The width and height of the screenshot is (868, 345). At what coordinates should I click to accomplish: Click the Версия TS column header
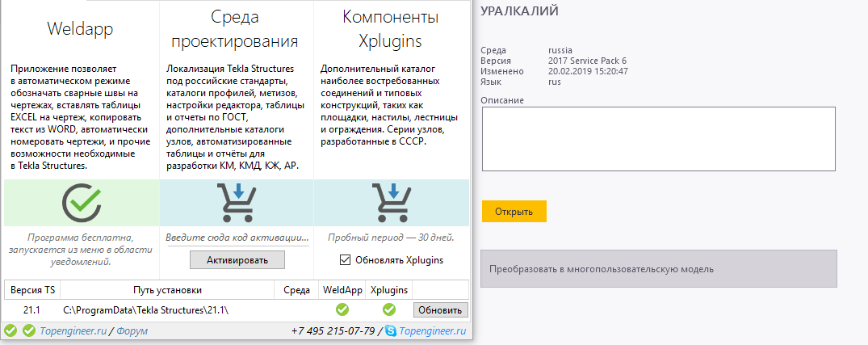[32, 290]
